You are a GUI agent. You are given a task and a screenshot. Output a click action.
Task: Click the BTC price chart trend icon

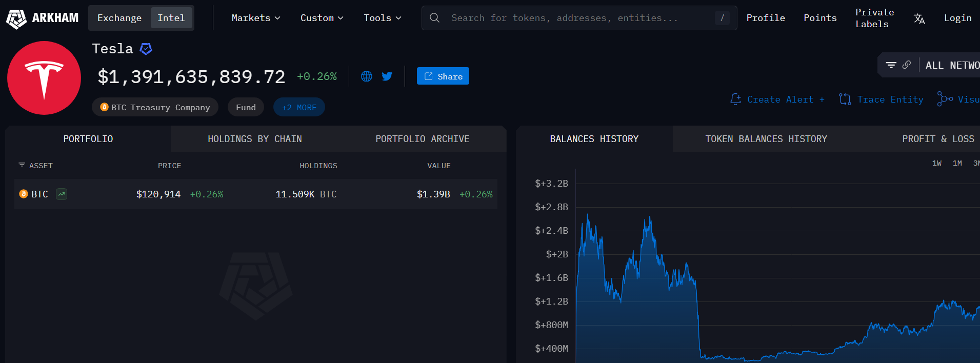coord(62,194)
